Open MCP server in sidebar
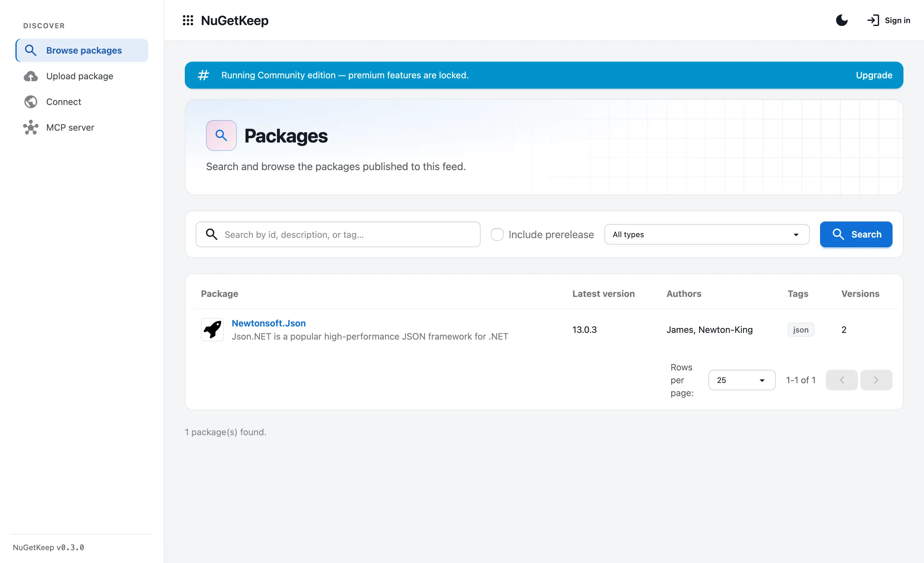Viewport: 924px width, 563px height. [82, 127]
